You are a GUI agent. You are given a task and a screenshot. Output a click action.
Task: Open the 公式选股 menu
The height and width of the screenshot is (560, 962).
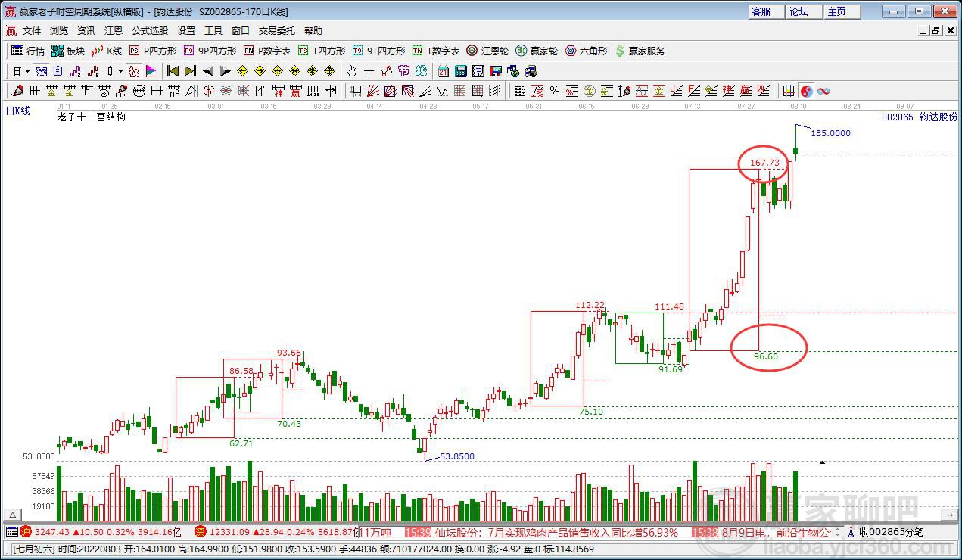coord(150,30)
